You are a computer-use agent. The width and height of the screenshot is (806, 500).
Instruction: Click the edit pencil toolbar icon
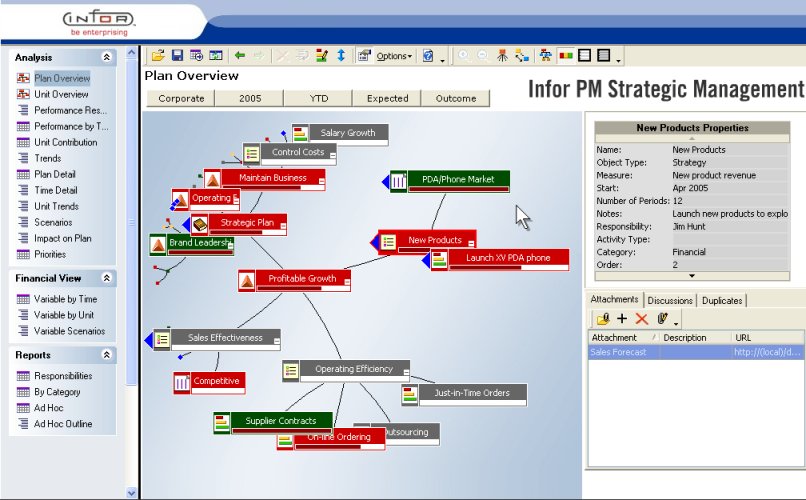click(322, 55)
